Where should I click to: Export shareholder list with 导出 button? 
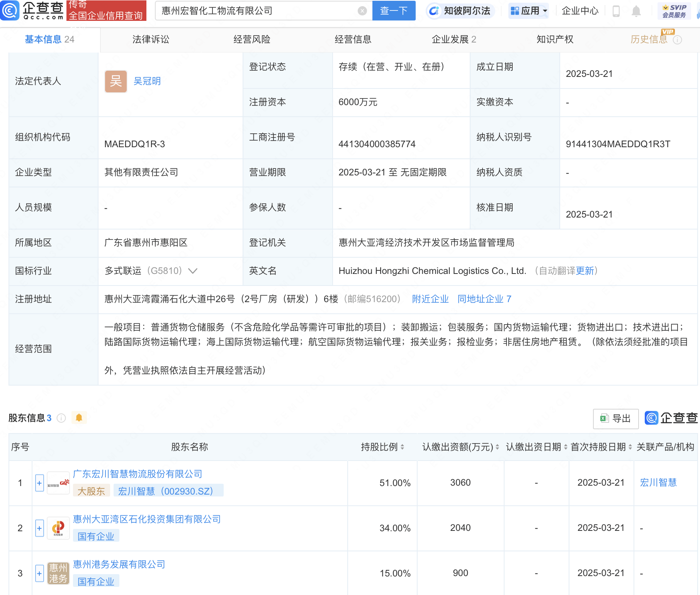pos(616,418)
